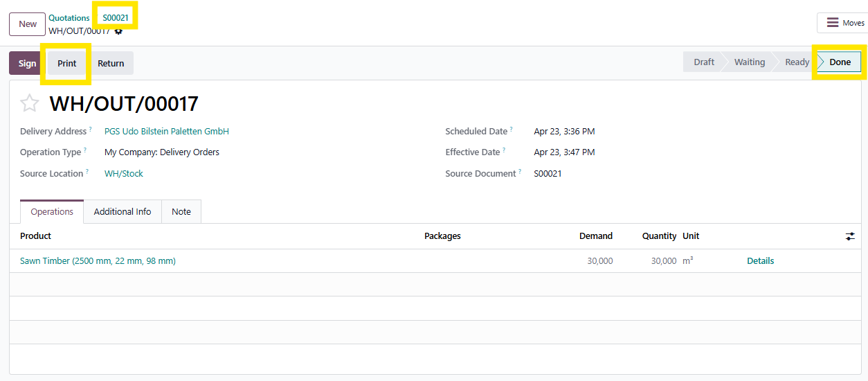Screen dimensions: 868x381
Task: Open the Print options button
Action: pos(67,63)
